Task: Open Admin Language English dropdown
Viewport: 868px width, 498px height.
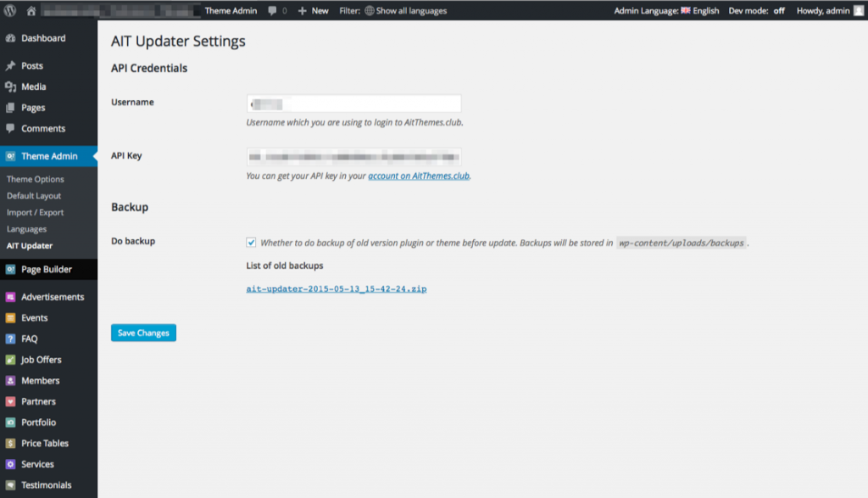Action: [x=666, y=10]
